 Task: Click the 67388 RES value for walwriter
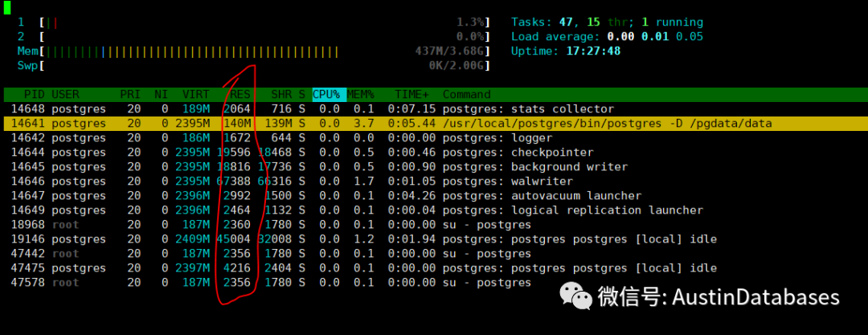[234, 181]
